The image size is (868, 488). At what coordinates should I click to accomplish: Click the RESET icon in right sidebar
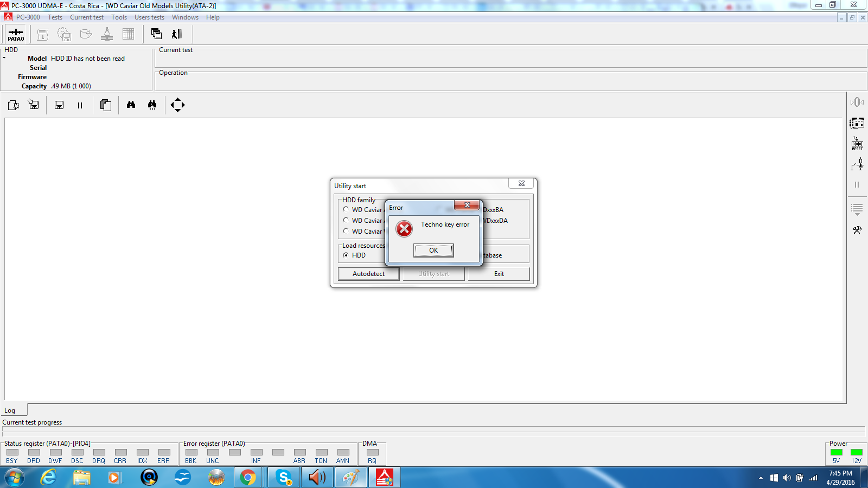[x=857, y=144]
